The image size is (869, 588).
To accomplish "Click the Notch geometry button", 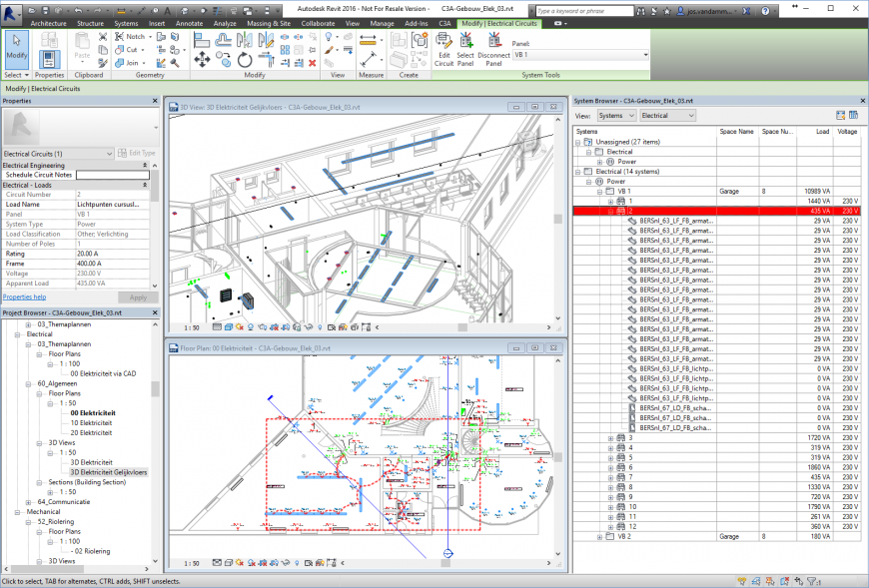I will (x=130, y=37).
